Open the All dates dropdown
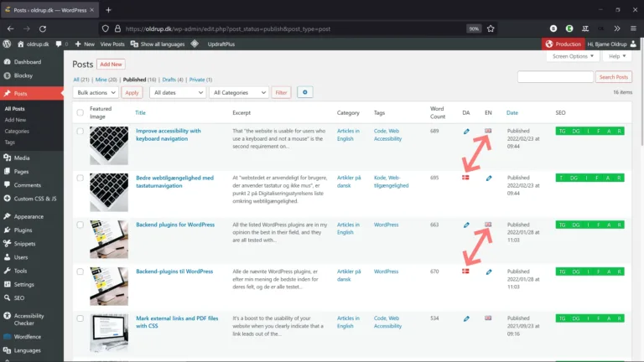The height and width of the screenshot is (362, 644). click(x=178, y=92)
